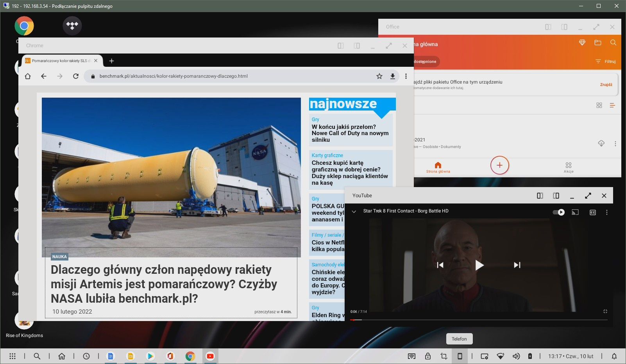
Task: Open the Karty graficzne category link
Action: (327, 155)
